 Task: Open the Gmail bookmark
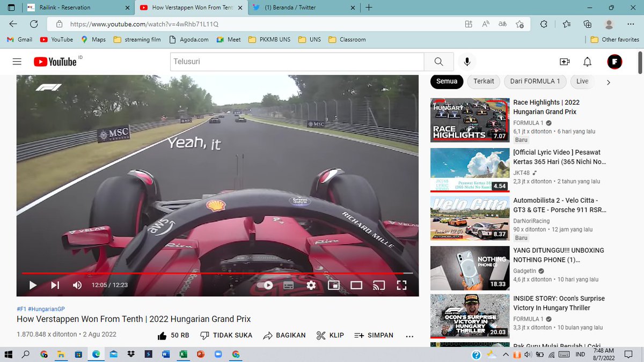click(19, 39)
